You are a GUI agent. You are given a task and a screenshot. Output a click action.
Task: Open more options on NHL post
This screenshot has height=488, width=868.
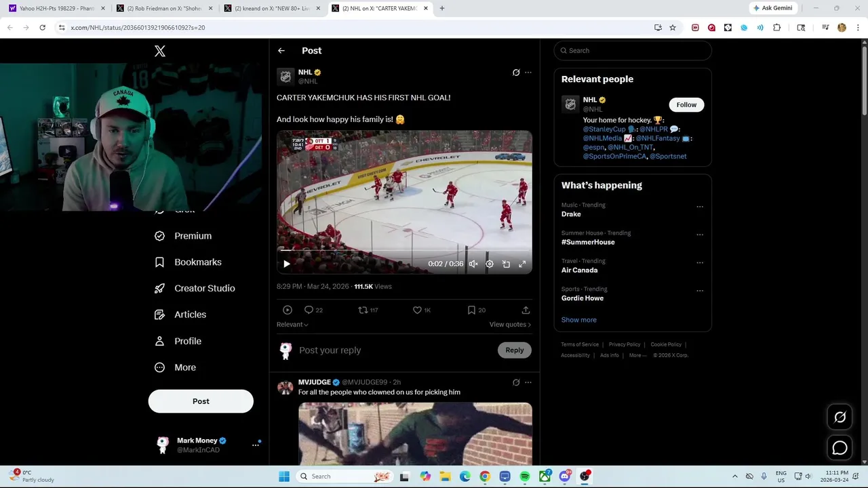click(528, 73)
